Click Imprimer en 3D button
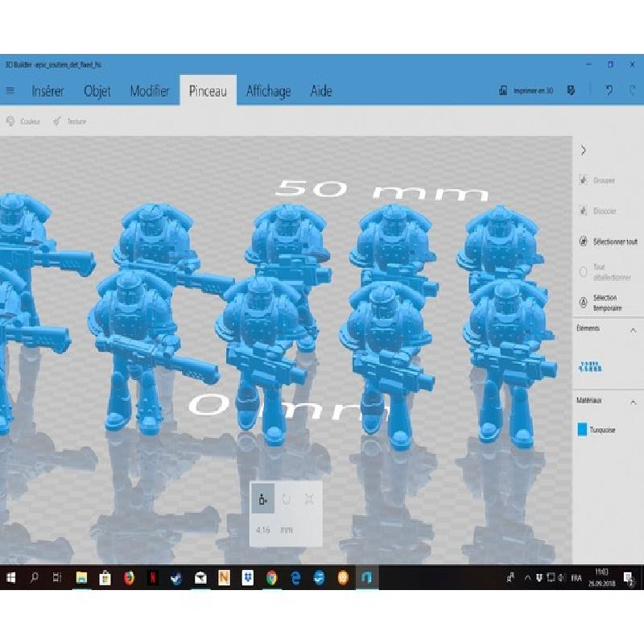 point(527,91)
